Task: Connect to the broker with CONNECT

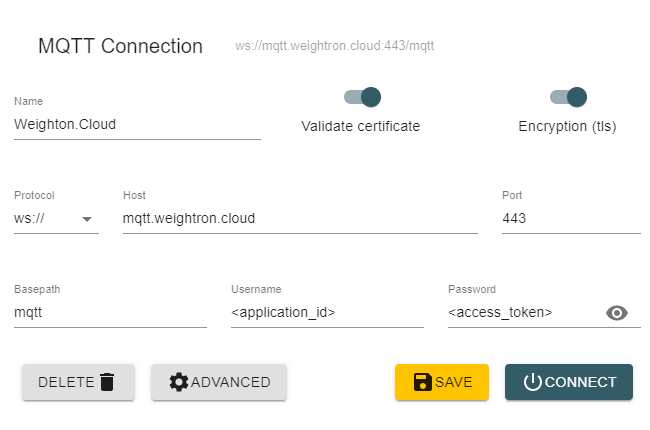Action: click(x=569, y=382)
